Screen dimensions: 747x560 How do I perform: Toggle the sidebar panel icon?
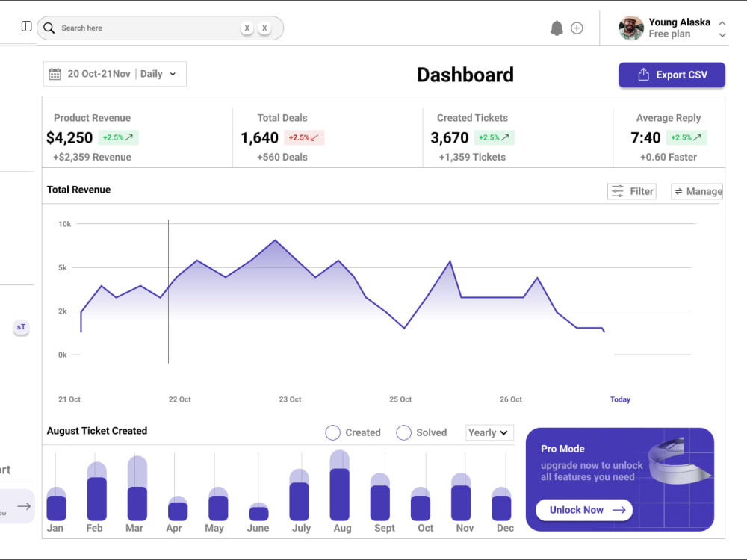click(27, 26)
